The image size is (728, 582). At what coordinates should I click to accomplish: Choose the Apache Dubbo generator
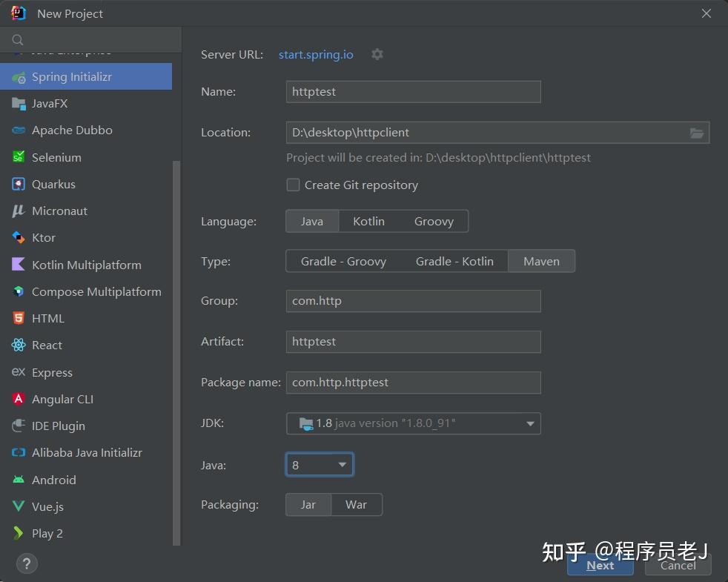[72, 130]
